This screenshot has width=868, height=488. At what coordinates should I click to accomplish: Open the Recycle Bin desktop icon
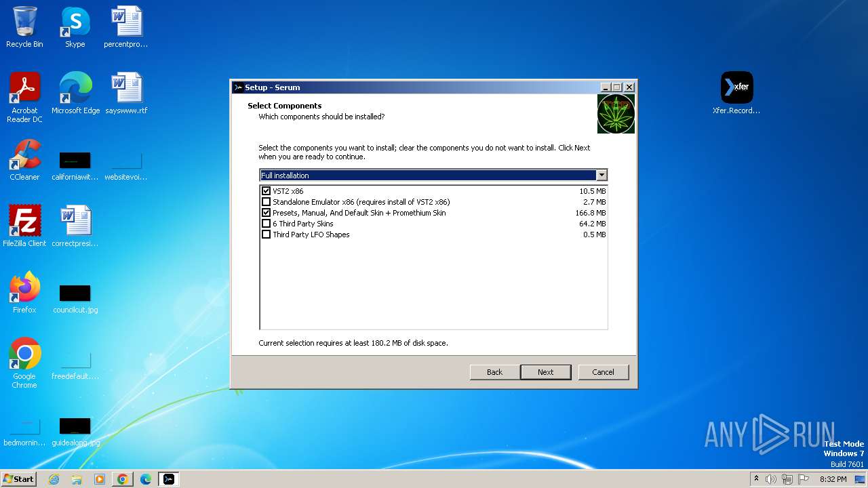24,27
